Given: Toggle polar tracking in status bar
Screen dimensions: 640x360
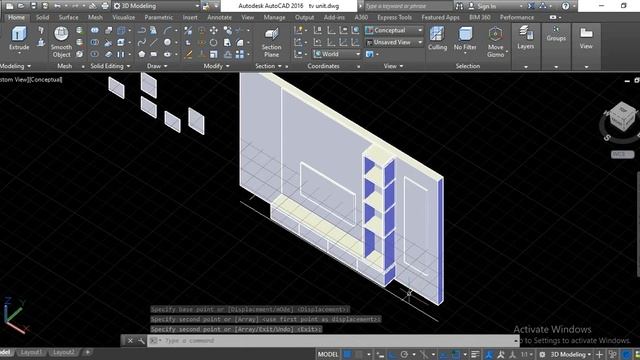Looking at the screenshot, I should [404, 354].
